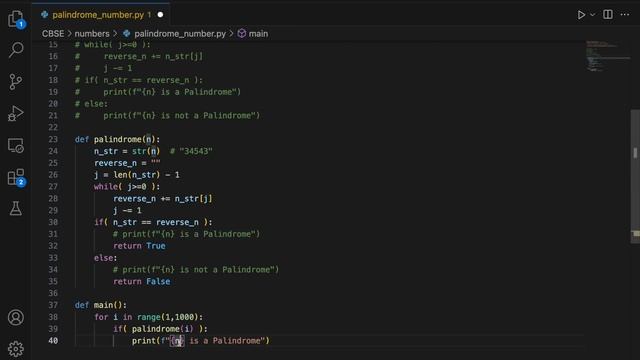Open the Accounts menu
640x360 pixels.
pyautogui.click(x=16, y=317)
